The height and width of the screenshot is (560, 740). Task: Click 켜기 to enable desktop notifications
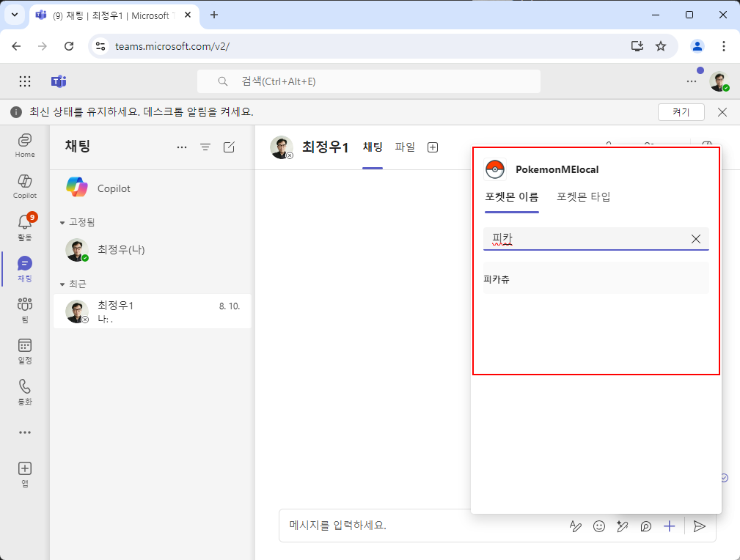pos(681,112)
